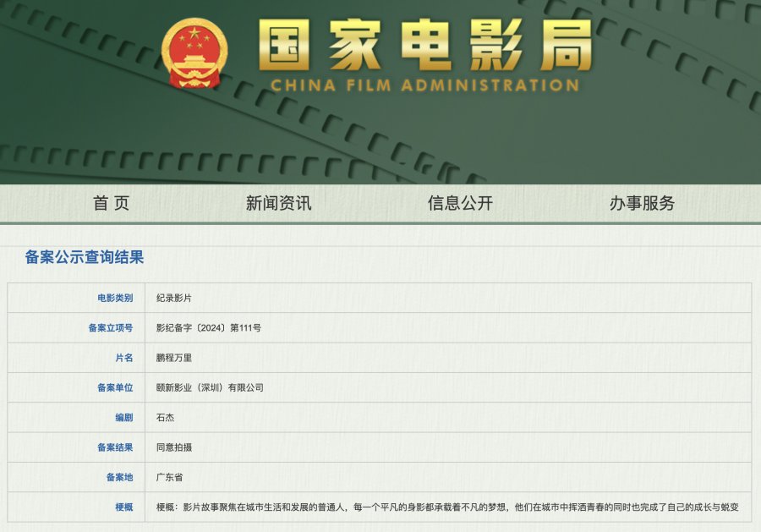Select the 备案单位 row label

(115, 387)
